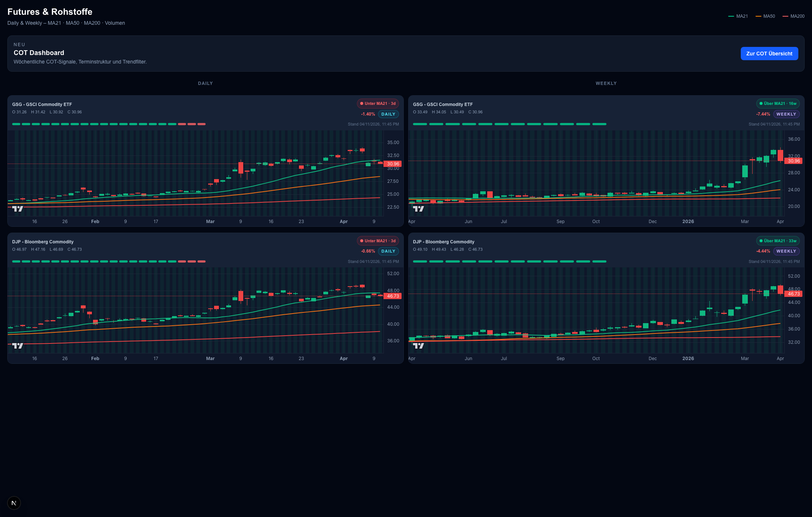Screen dimensions: 812x517
Task: Click 'Unter MA21 · 3d' badge on DJP daily
Action: pos(378,241)
